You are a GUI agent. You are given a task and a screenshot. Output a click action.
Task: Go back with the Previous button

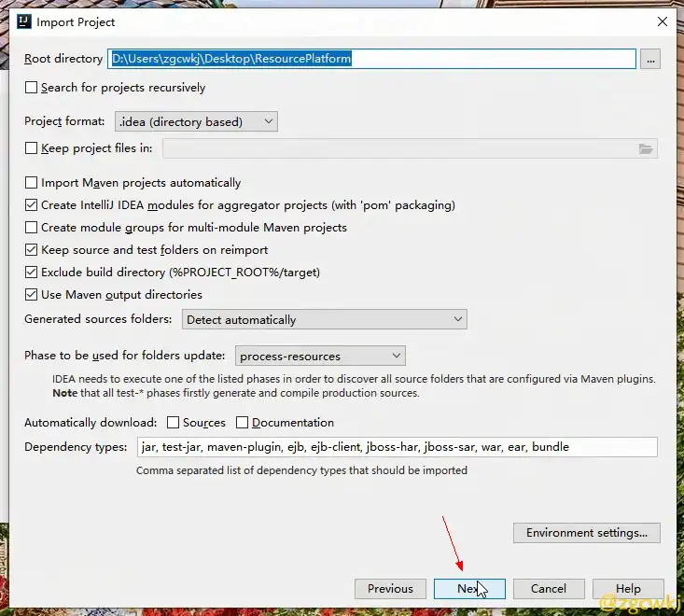pos(390,589)
